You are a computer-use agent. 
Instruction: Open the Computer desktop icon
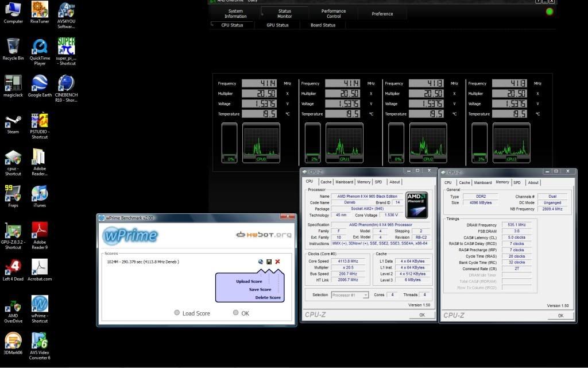(13, 13)
